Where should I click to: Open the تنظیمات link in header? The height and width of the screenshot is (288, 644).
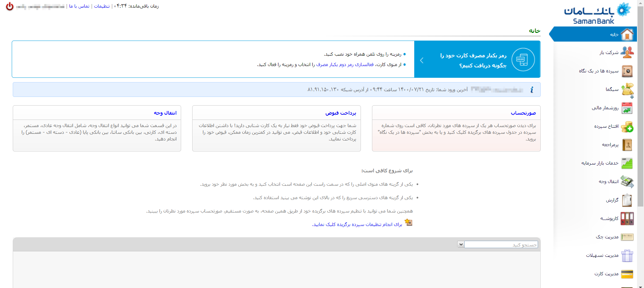[102, 6]
